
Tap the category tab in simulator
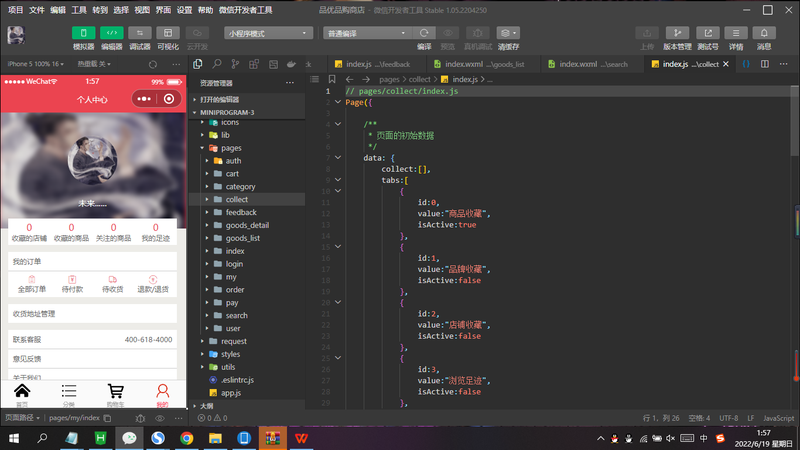[69, 395]
